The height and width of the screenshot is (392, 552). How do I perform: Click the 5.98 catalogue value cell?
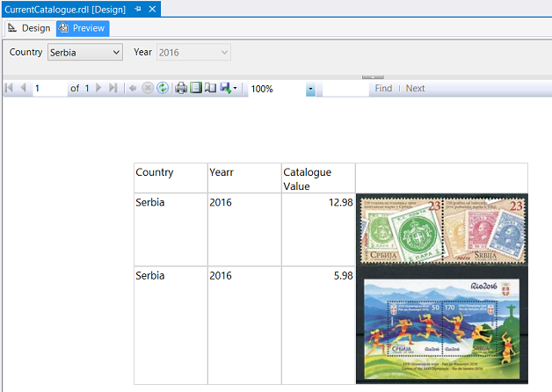pos(318,325)
